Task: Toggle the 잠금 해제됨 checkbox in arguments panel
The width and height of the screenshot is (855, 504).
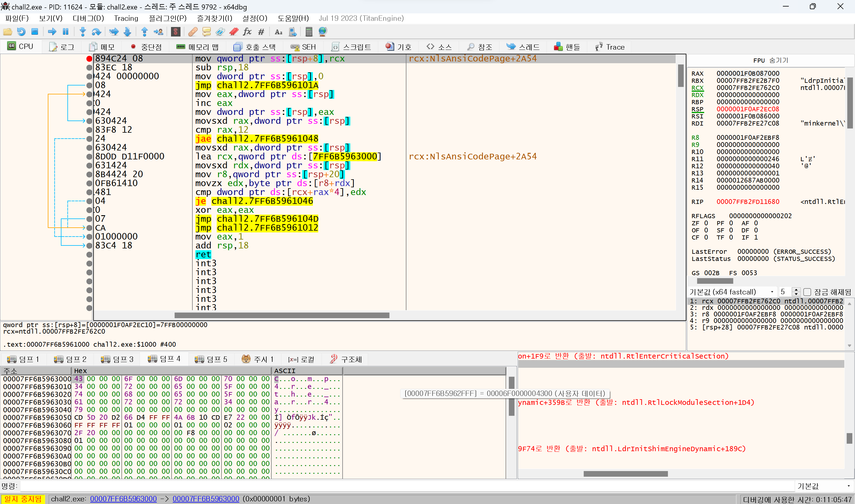Action: click(x=807, y=291)
